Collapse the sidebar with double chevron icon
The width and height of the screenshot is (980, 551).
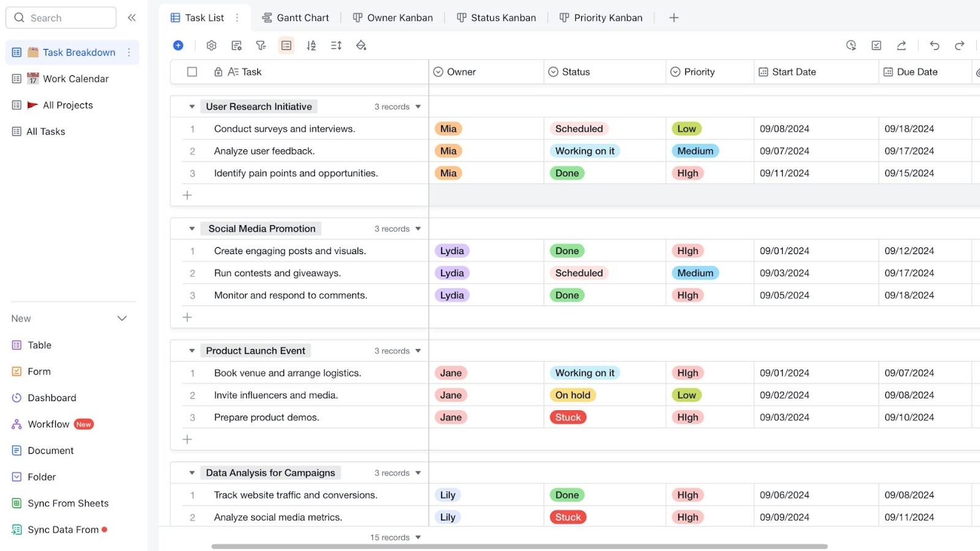pyautogui.click(x=132, y=18)
